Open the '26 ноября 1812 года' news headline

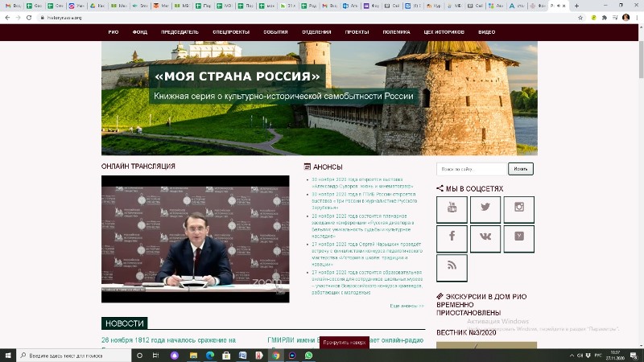click(168, 340)
